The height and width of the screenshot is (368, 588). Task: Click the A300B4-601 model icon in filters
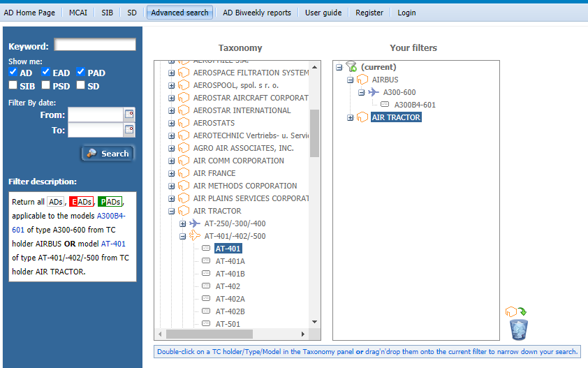click(x=385, y=104)
